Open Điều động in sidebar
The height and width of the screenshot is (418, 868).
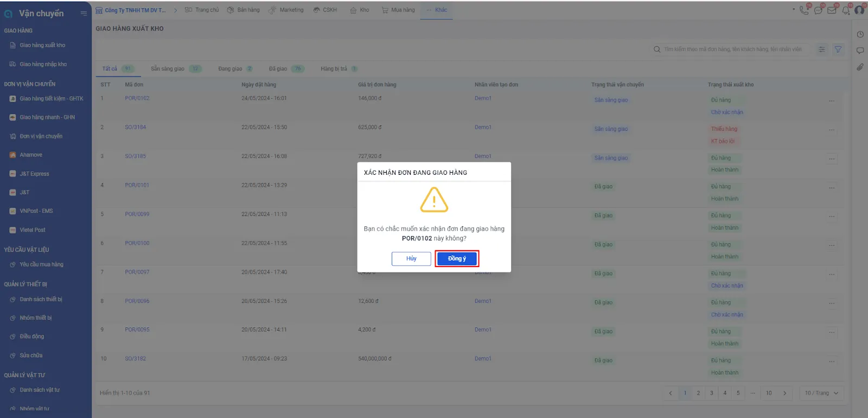point(31,337)
